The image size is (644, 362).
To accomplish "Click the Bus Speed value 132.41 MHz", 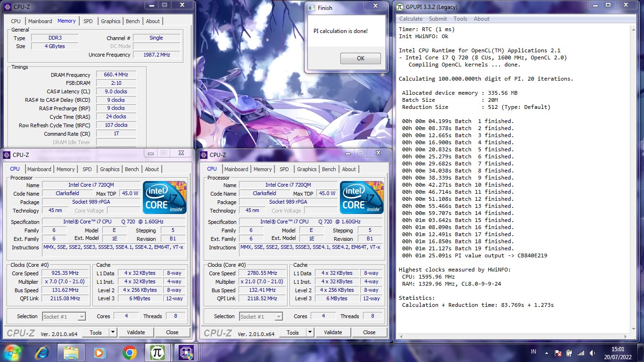I will (x=263, y=290).
